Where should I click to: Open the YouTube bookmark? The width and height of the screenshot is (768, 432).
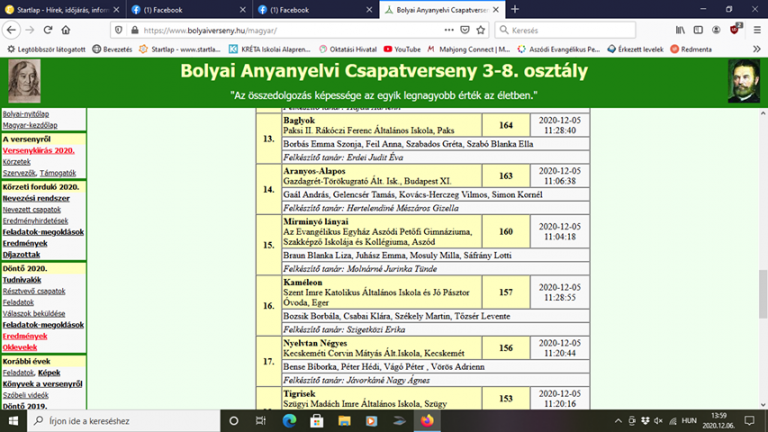402,49
